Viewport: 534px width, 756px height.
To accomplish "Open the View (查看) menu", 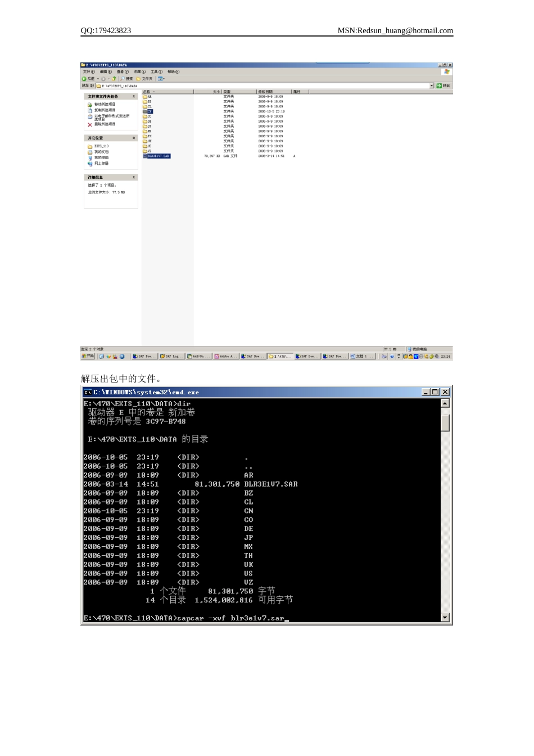I will tap(123, 71).
